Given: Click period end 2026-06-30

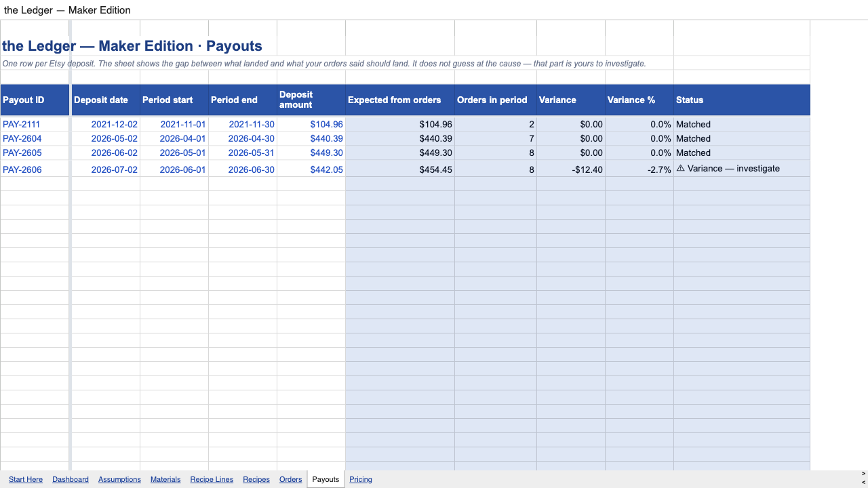Looking at the screenshot, I should coord(243,169).
